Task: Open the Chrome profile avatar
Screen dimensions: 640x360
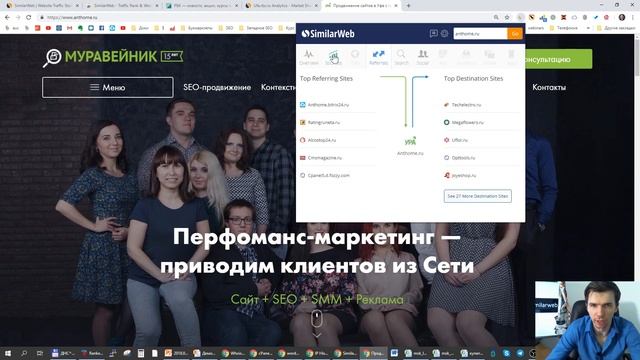Action: coord(622,17)
